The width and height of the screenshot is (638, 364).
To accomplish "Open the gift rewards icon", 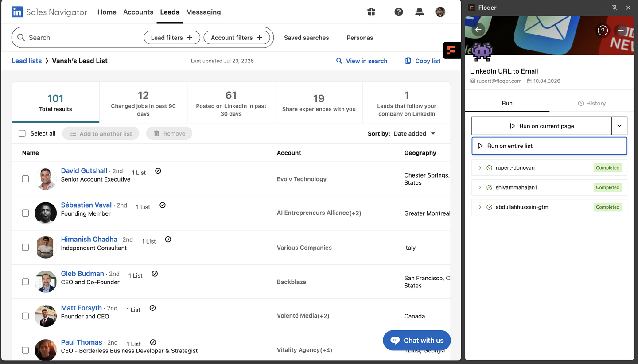I will (371, 12).
